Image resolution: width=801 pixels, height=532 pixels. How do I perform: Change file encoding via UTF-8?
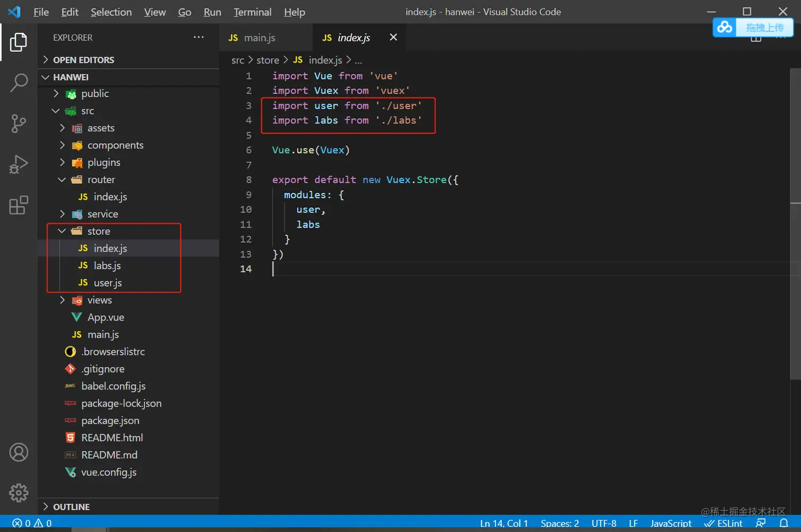click(604, 524)
